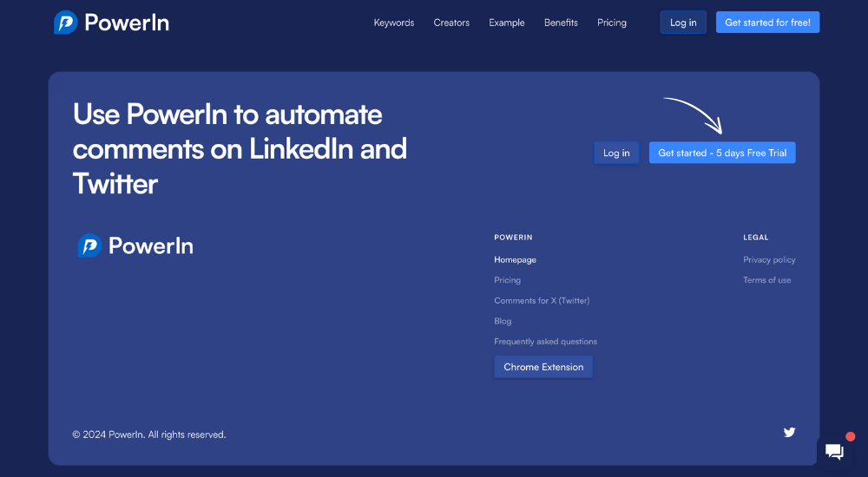Open the footer Pricing link

(x=507, y=280)
